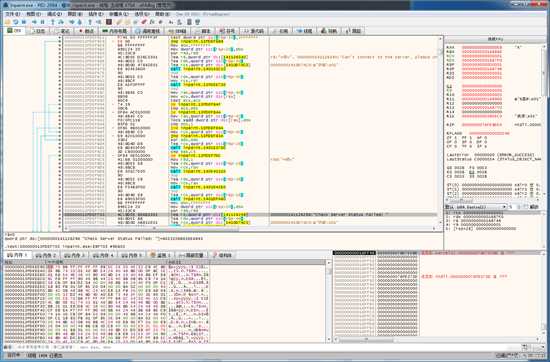Click the run arrow toolbar icon

pyautogui.click(x=34, y=22)
